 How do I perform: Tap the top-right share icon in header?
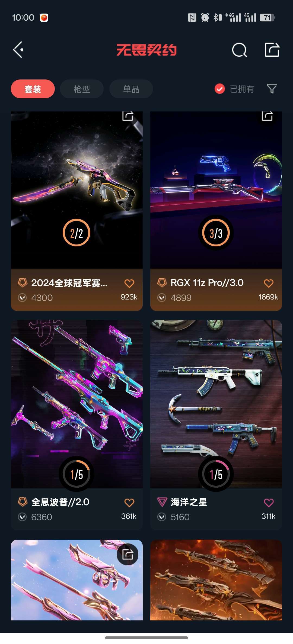click(x=272, y=50)
